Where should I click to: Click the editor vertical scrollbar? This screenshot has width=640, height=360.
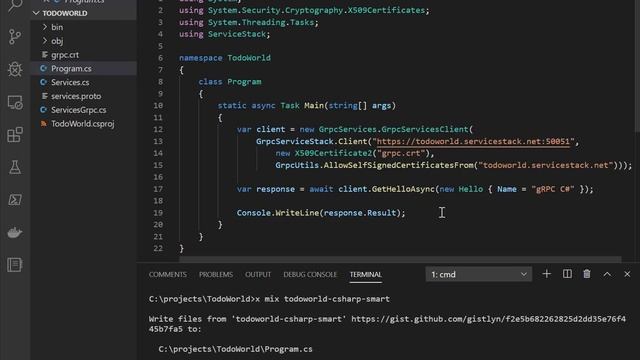pos(637,65)
